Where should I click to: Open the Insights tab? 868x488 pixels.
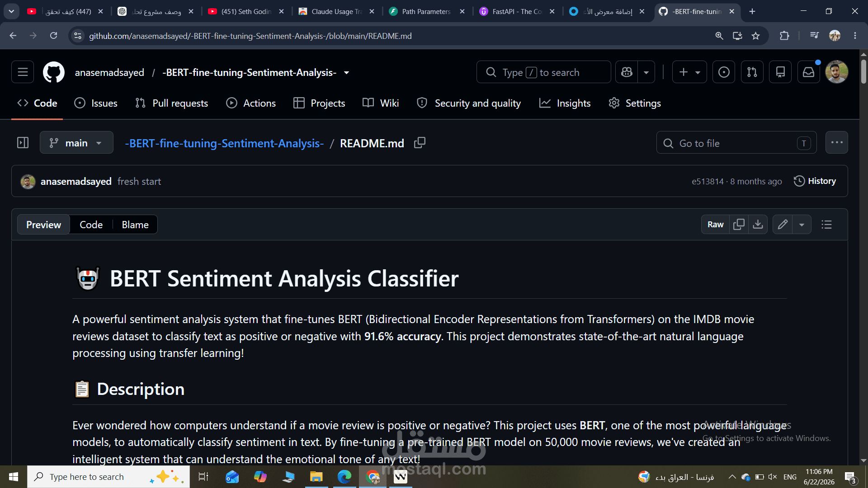point(565,103)
